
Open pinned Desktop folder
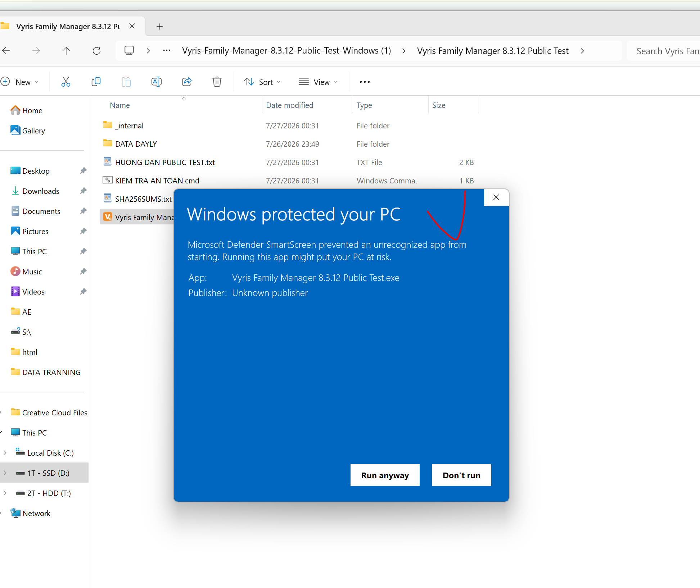coord(36,171)
